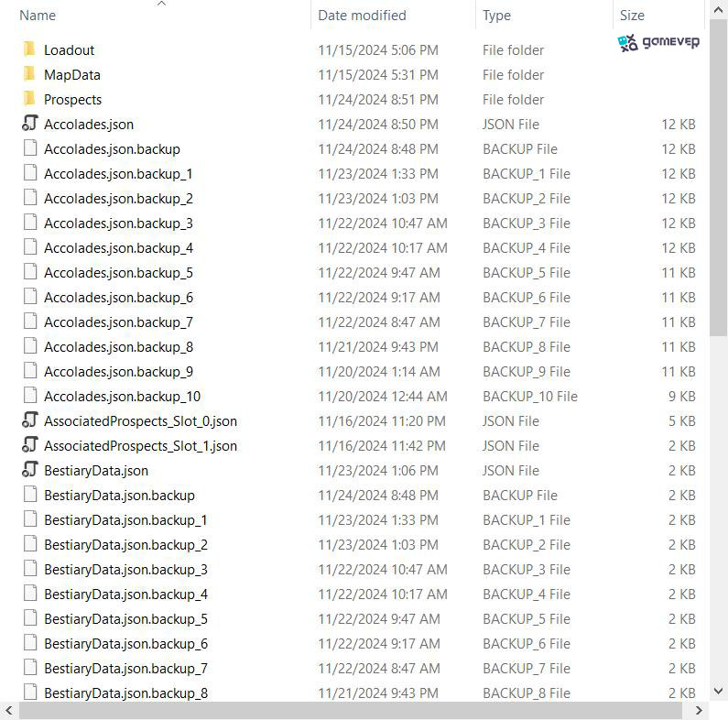
Task: Click the horizontal scrollbar thumb
Action: 350,710
